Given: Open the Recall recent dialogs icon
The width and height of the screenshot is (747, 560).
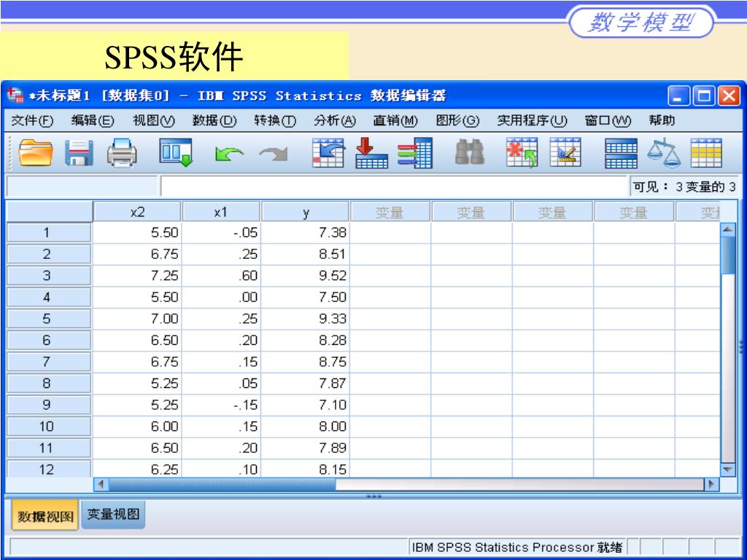Looking at the screenshot, I should pos(176,153).
